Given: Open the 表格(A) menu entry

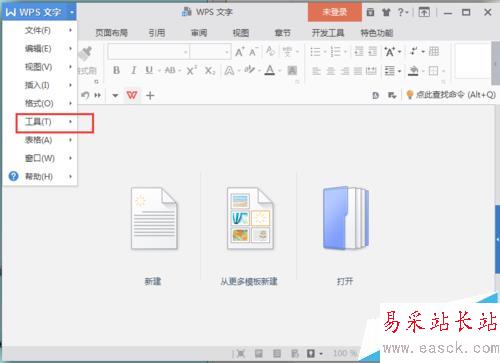Looking at the screenshot, I should pos(40,140).
